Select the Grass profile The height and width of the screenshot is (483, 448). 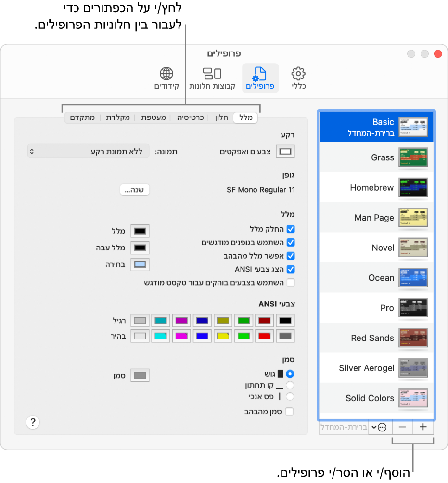[x=376, y=157]
